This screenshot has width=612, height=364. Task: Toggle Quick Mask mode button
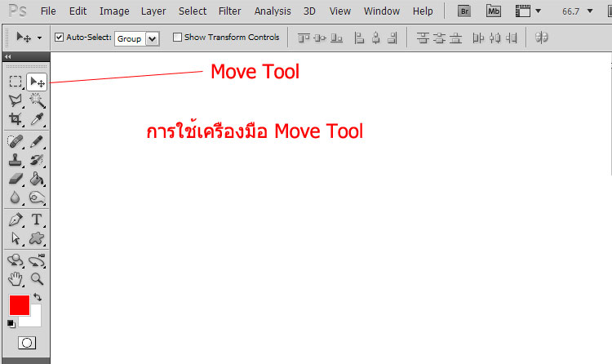26,343
